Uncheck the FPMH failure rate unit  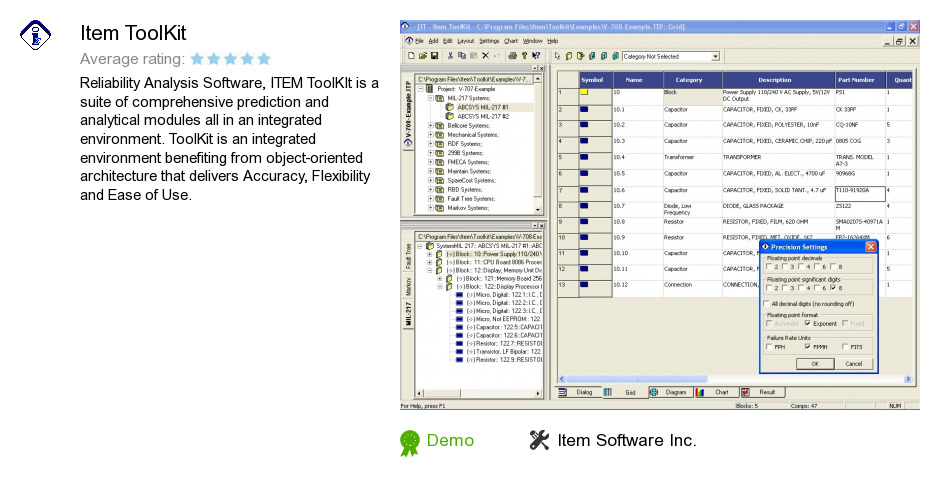808,347
